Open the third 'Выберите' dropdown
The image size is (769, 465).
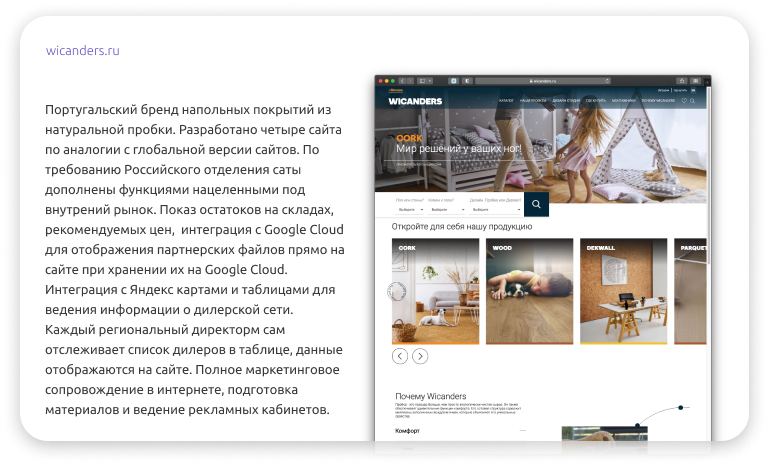coord(495,209)
